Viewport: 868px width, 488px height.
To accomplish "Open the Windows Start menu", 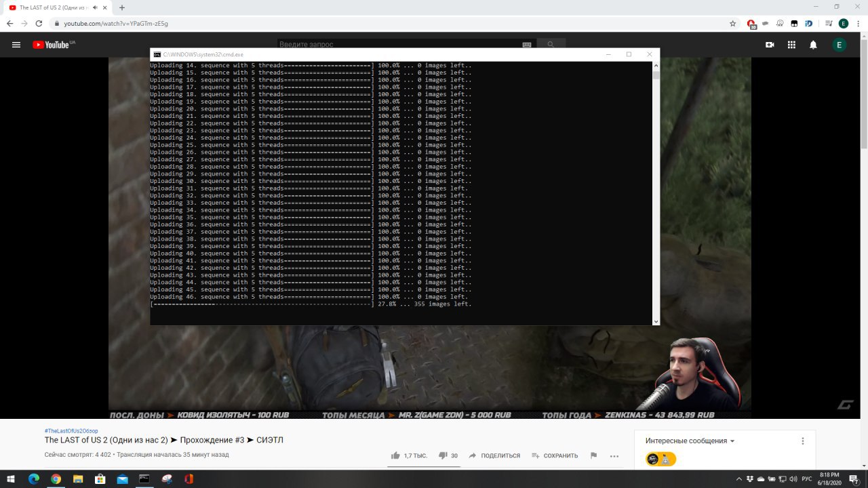I will coord(12,479).
